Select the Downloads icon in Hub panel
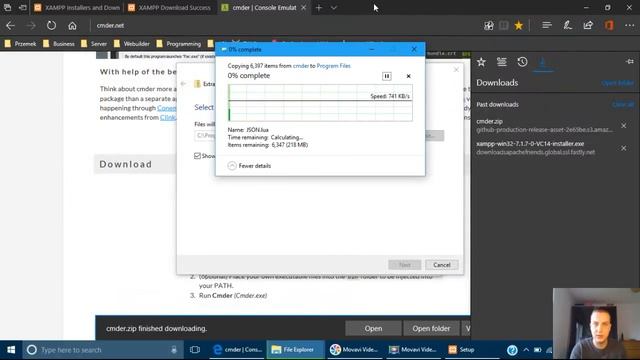640x360 pixels. (543, 62)
